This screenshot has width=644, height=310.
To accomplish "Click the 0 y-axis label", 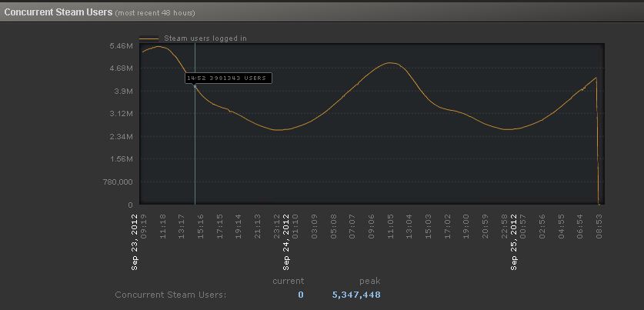I will 131,205.
